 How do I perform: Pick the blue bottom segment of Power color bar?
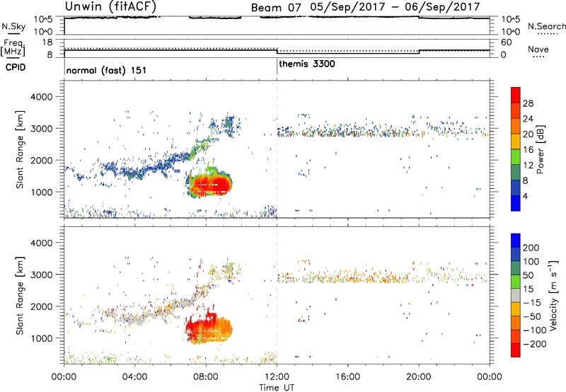click(x=516, y=203)
